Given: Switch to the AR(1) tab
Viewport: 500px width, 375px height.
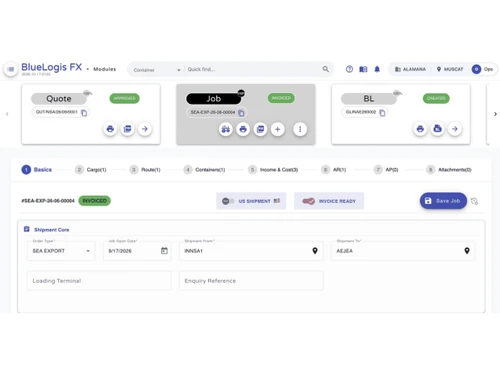Looking at the screenshot, I should tap(334, 170).
